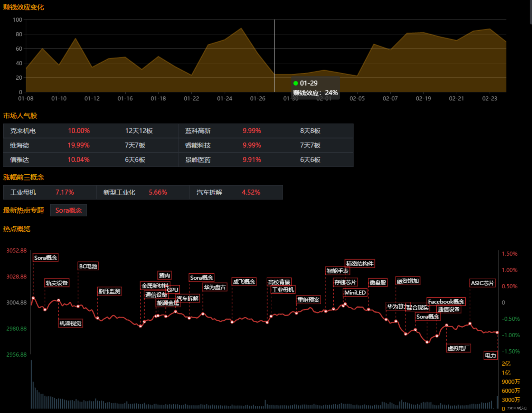The height and width of the screenshot is (413, 532).
Task: Click 9.91% gain for 景峰医药
Action: (252, 160)
